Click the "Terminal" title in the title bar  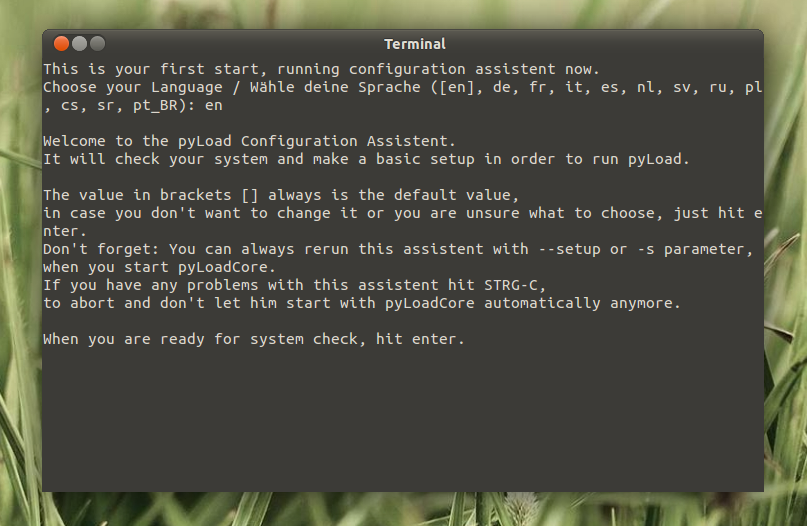pyautogui.click(x=414, y=44)
